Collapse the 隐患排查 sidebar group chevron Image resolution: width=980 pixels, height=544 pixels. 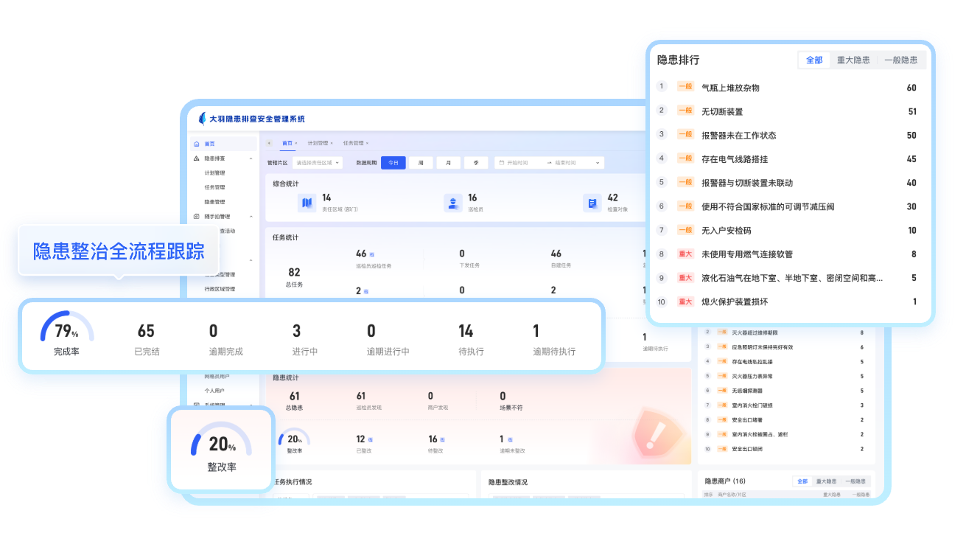(251, 158)
